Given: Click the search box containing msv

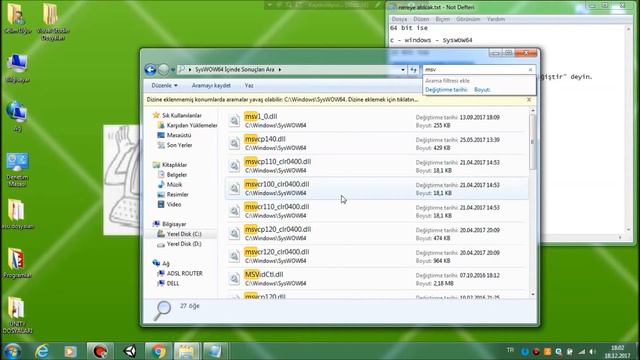Looking at the screenshot, I should (x=475, y=70).
